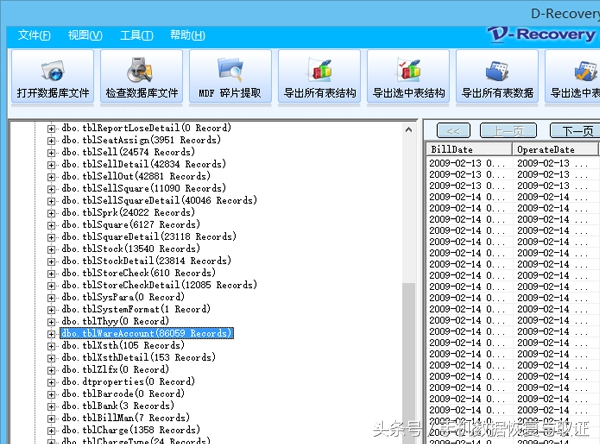Viewport: 600px width, 444px height.
Task: Click the MDF fragment extraction icon
Action: point(230,77)
